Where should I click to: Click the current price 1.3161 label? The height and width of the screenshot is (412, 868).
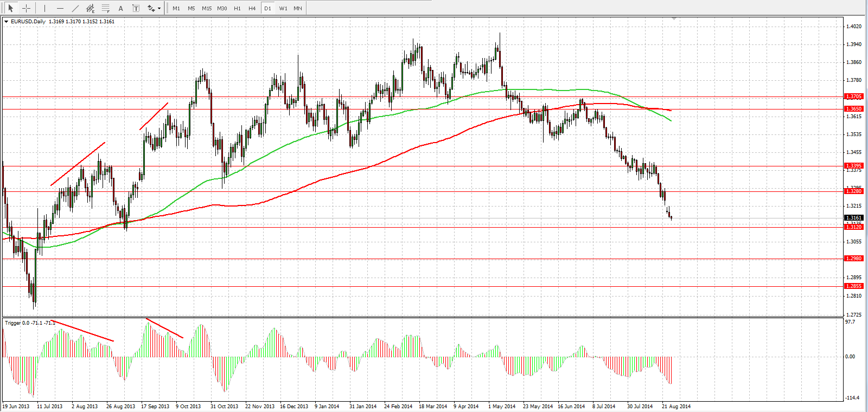click(853, 218)
